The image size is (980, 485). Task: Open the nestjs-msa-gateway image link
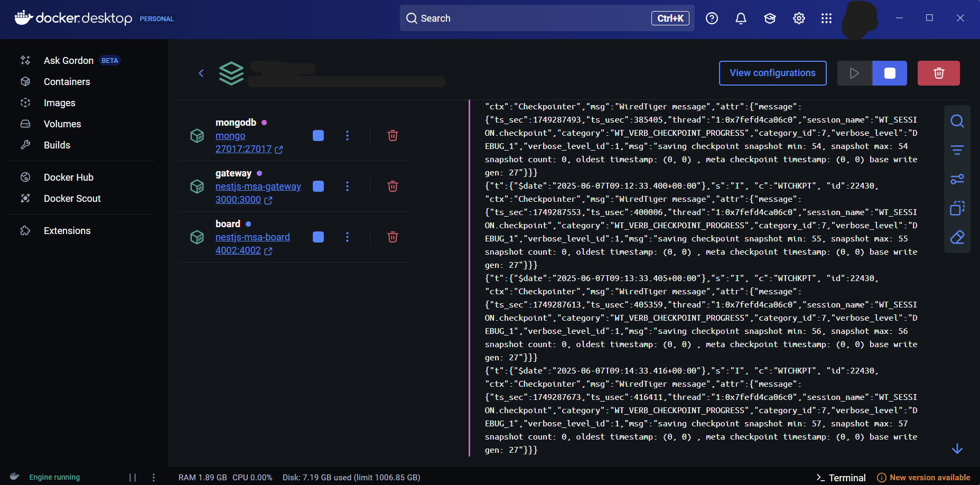coord(258,186)
